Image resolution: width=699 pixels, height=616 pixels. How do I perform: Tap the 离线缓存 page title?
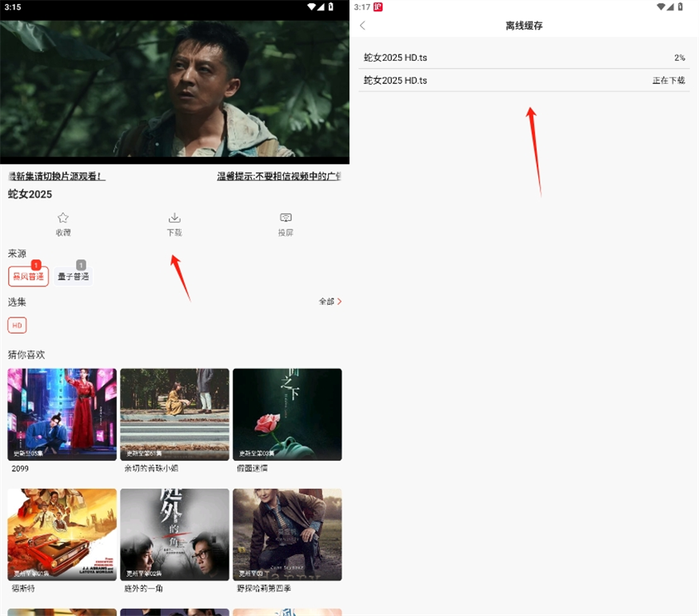click(524, 26)
